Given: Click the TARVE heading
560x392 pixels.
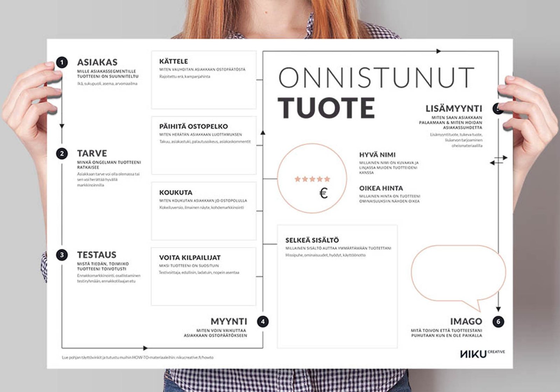Looking at the screenshot, I should coord(92,153).
